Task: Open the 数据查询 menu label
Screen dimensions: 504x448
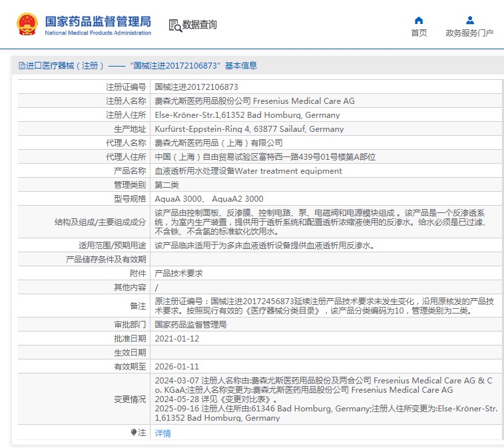Action: coord(200,25)
